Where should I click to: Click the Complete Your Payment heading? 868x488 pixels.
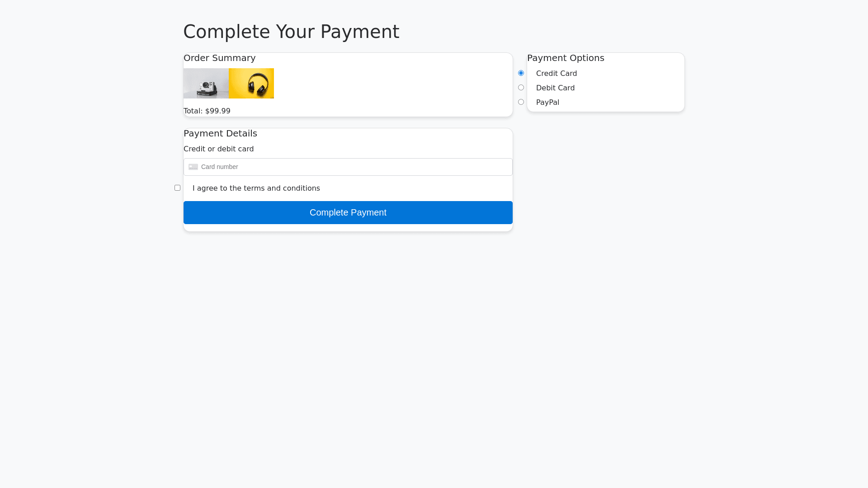[291, 32]
